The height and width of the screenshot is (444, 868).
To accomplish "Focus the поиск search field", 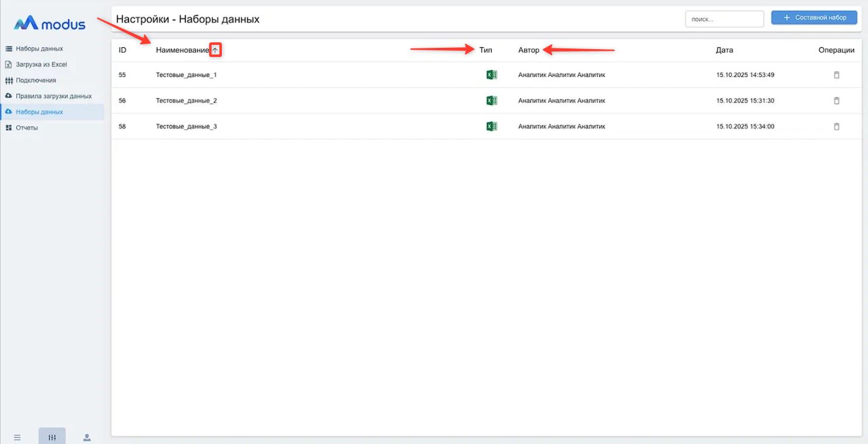I will 724,19.
